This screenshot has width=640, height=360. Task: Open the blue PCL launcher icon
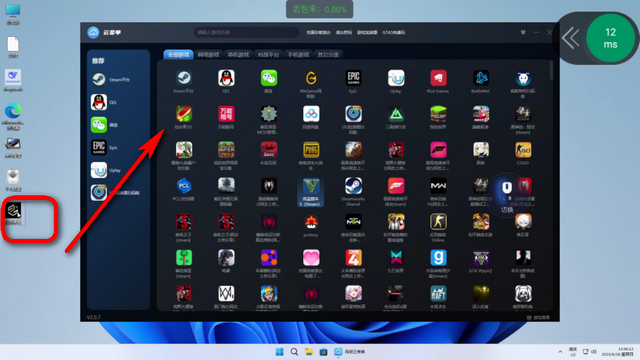184,186
